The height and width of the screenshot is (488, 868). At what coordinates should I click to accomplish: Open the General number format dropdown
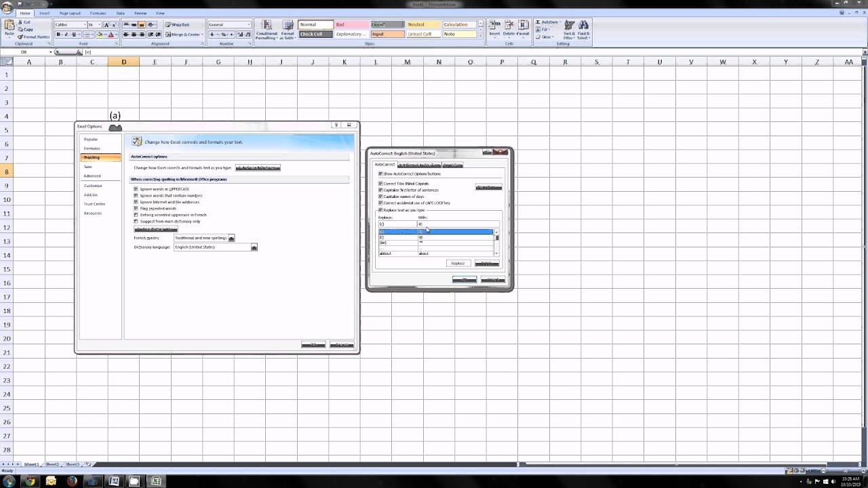pyautogui.click(x=249, y=25)
